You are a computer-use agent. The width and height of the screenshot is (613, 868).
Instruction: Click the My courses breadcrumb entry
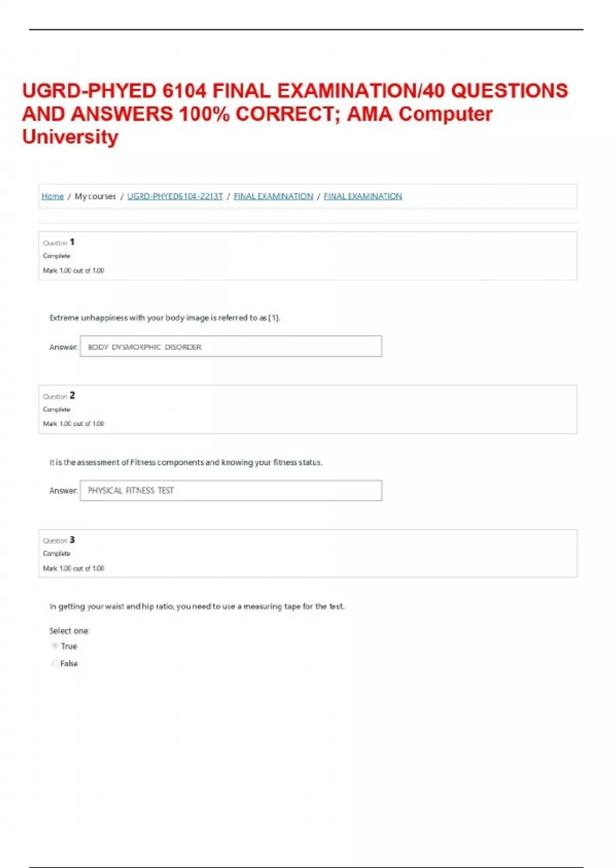pyautogui.click(x=95, y=196)
